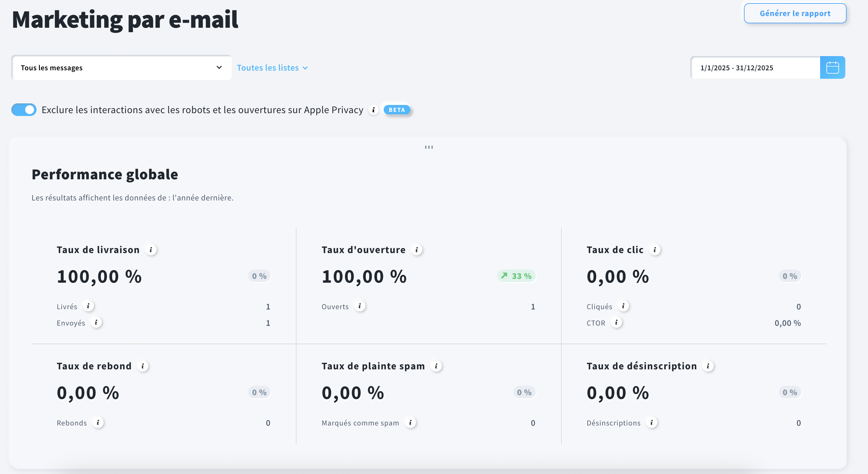Open the info tooltip for Taux de rebond
The image size is (868, 474).
click(143, 367)
